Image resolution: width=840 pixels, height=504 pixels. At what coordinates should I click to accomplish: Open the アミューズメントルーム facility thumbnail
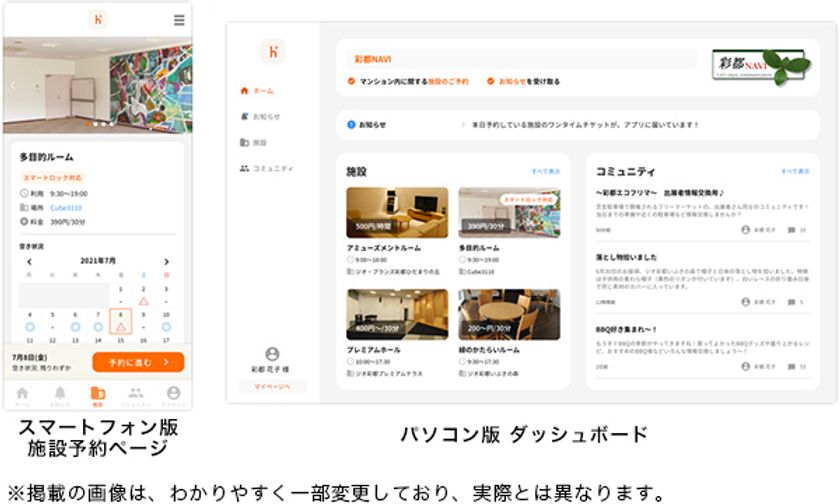[397, 213]
